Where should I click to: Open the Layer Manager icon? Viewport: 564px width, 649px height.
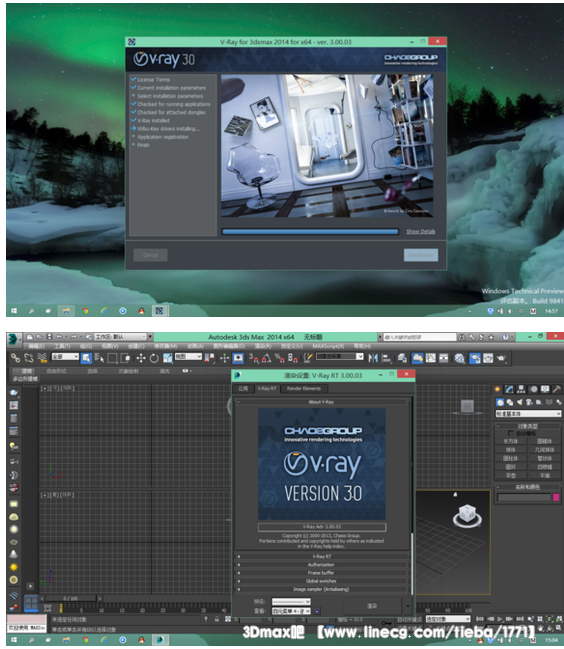(402, 358)
